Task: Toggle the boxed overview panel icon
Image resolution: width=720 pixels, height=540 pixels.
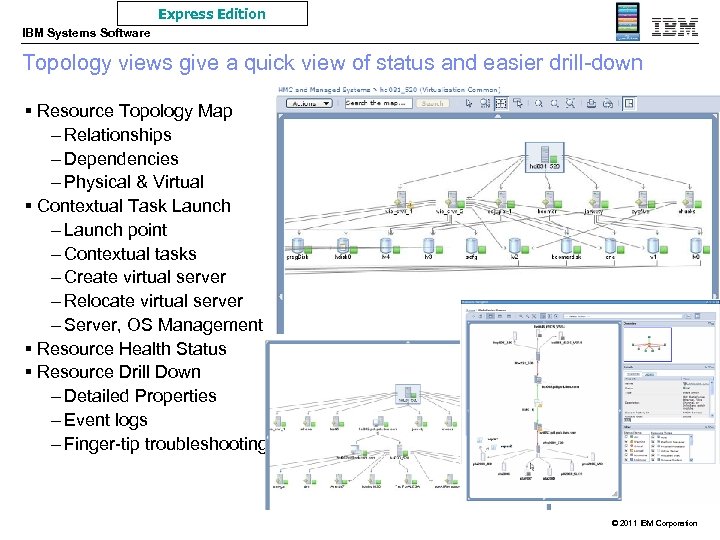Action: 629,103
